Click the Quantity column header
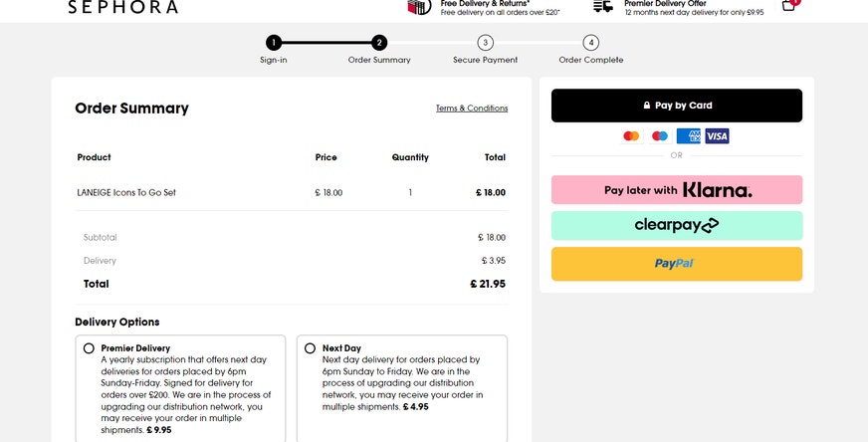Viewport: 868px width, 442px height. click(410, 157)
